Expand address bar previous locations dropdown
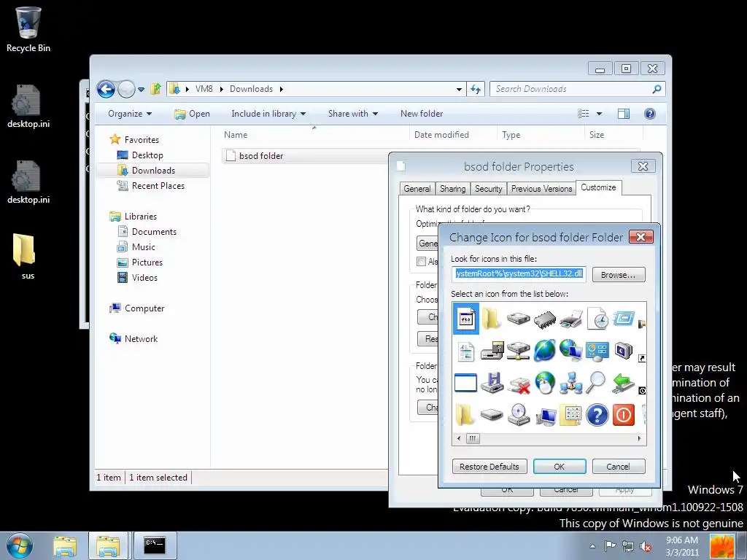The height and width of the screenshot is (560, 747). pos(459,89)
